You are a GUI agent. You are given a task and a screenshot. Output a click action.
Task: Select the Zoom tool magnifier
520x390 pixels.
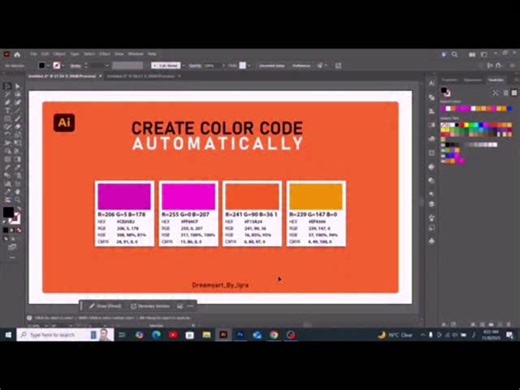pos(17,200)
